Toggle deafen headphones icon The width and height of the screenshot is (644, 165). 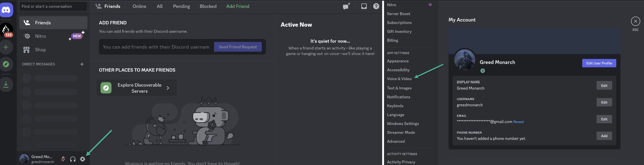73,159
